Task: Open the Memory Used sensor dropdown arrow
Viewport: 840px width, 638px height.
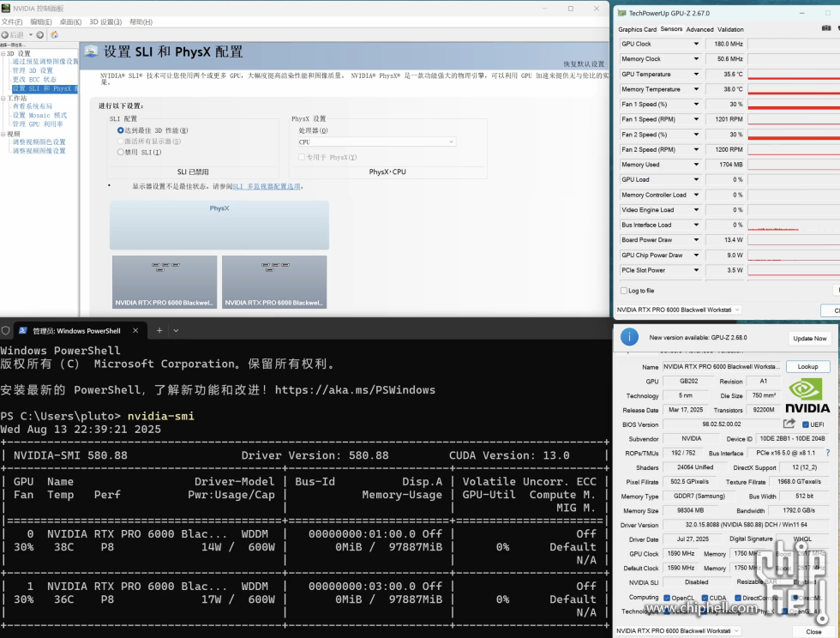Action: [696, 165]
